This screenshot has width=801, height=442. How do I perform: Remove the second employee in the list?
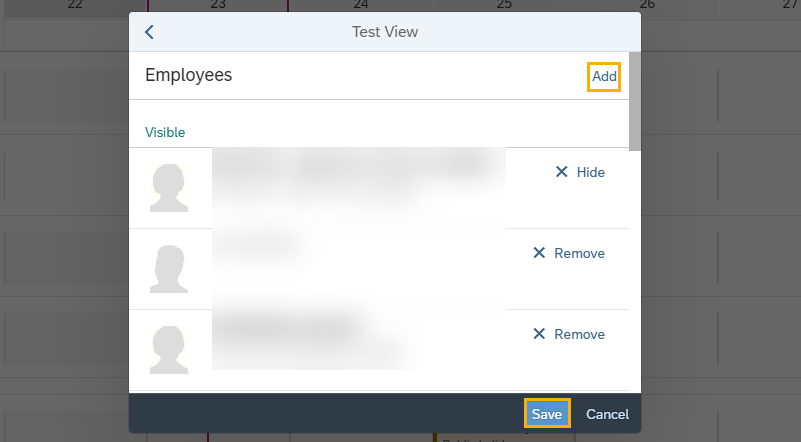[568, 253]
